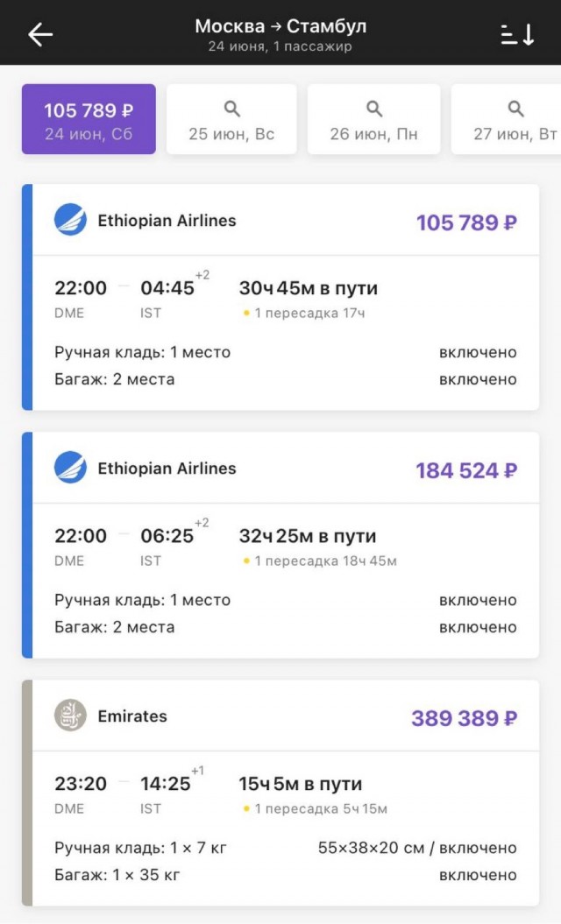
Task: Tap the search icon for 27 июн
Action: 515,109
